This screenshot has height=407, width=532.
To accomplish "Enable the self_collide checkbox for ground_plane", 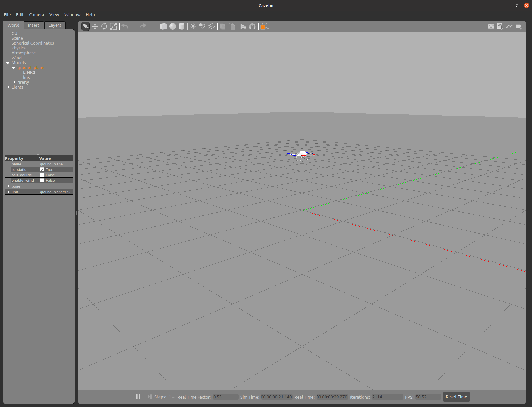I will point(42,175).
